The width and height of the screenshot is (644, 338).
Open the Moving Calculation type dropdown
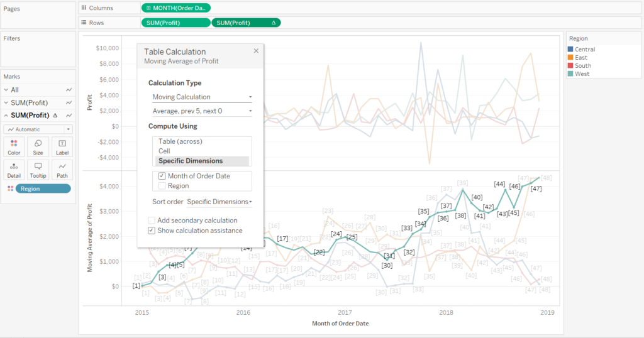tap(202, 97)
